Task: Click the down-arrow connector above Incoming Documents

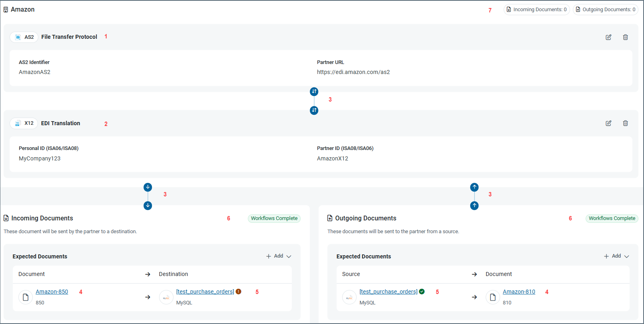Action: point(148,187)
